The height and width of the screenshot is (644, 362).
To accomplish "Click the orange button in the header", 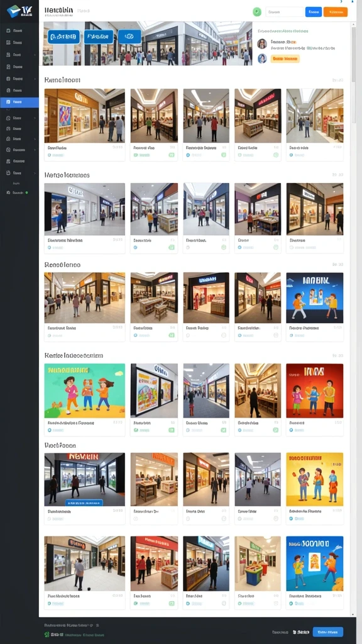I will (336, 12).
